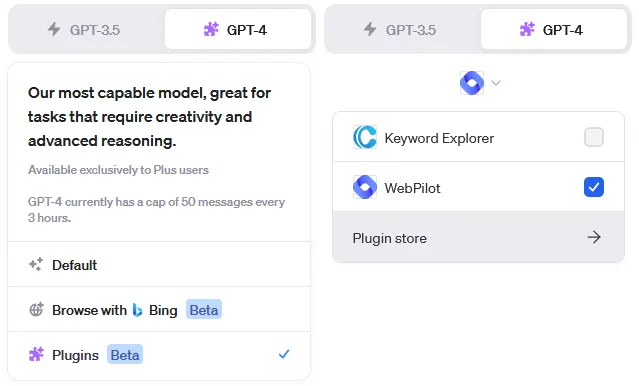
Task: Click the Beta badge next to Bing
Action: click(204, 310)
